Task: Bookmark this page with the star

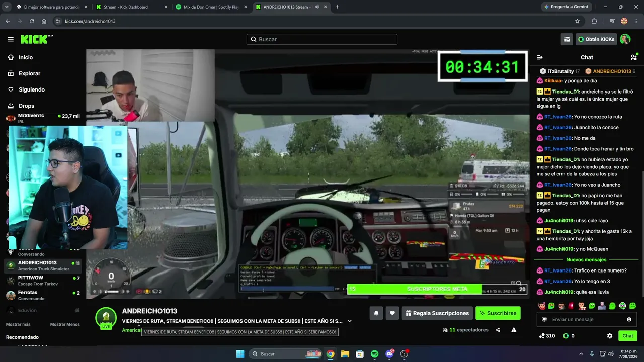Action: [577, 21]
